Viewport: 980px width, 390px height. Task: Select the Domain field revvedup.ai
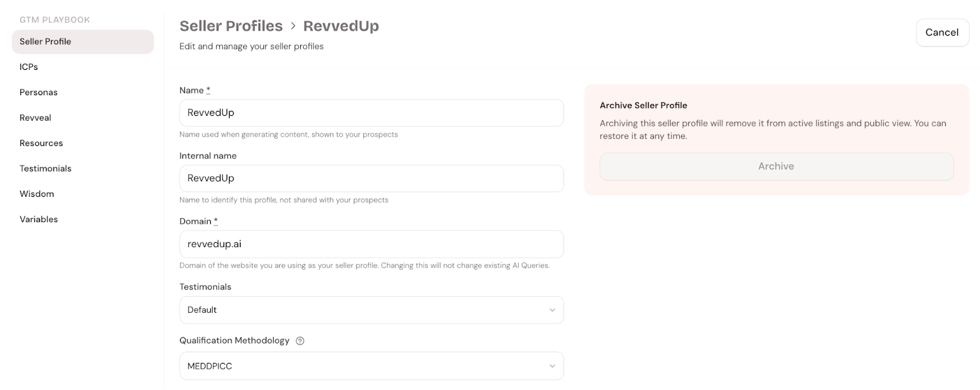tap(371, 244)
